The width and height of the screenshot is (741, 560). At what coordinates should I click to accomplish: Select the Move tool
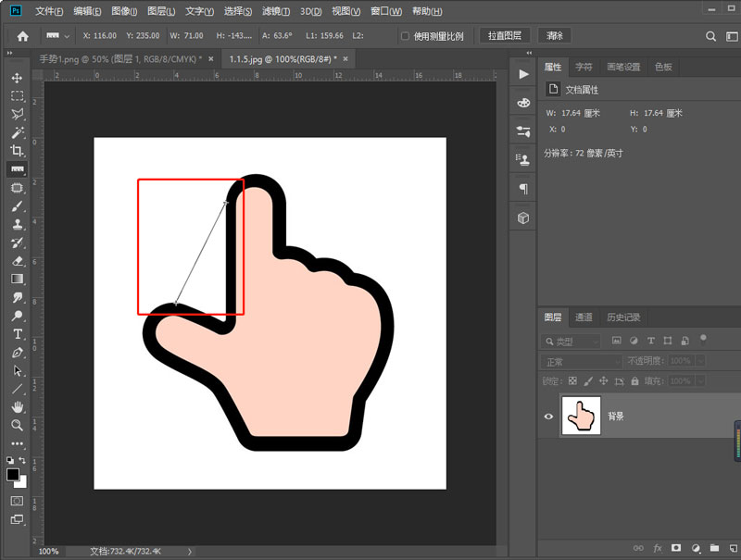17,78
